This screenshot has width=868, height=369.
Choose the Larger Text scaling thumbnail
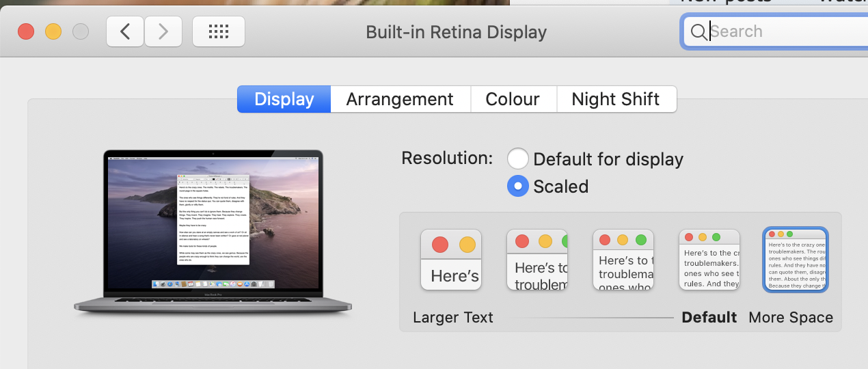pos(451,260)
